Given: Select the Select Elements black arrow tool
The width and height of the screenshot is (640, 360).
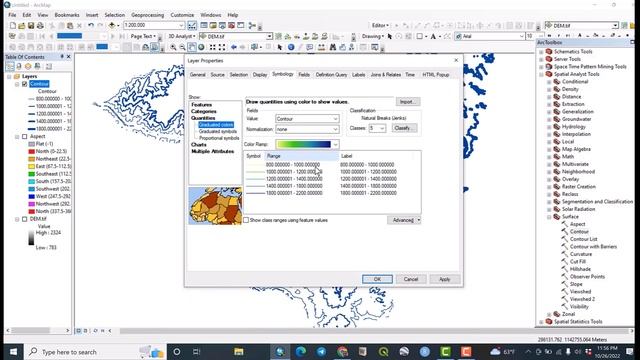Looking at the screenshot, I should [x=280, y=47].
